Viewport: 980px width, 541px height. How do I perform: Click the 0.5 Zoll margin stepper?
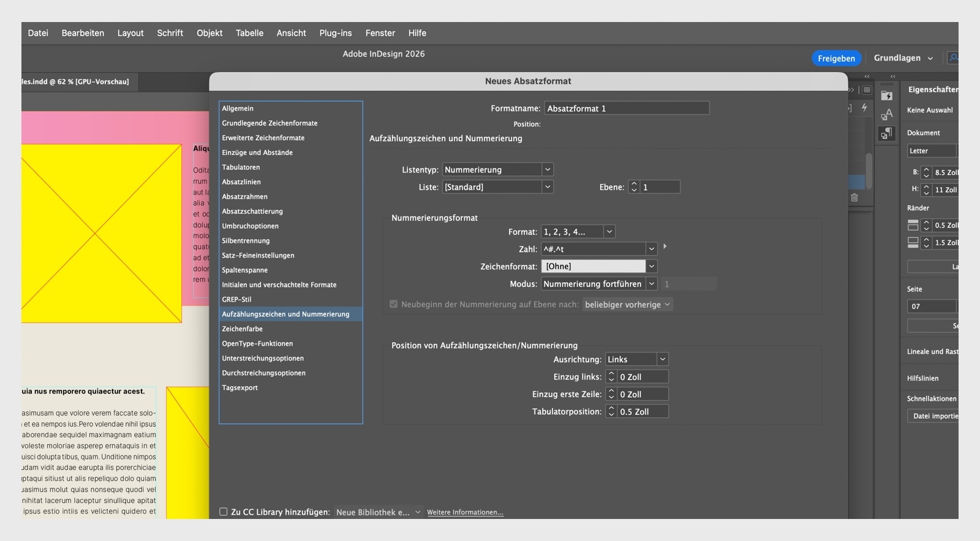click(926, 225)
